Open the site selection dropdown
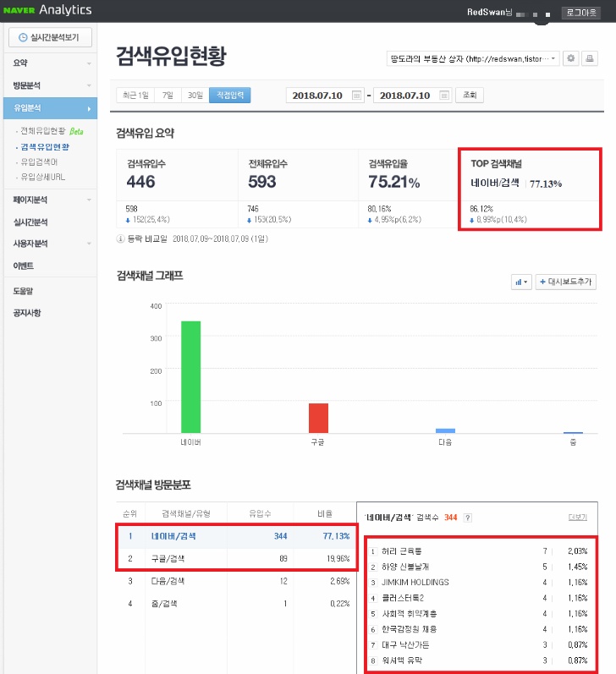Viewport: 616px width, 674px height. pyautogui.click(x=473, y=58)
